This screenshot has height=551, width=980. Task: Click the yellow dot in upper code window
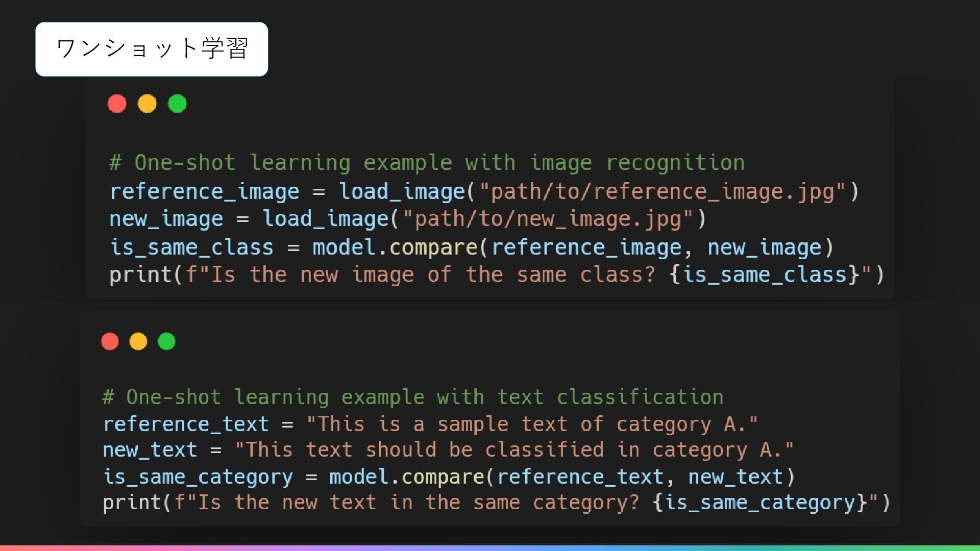147,104
